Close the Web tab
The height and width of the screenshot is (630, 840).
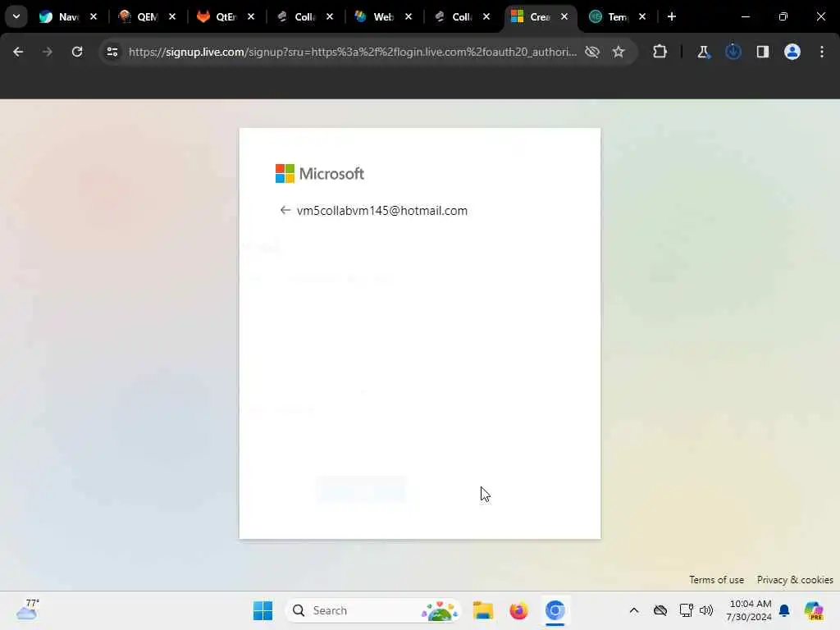click(x=409, y=16)
